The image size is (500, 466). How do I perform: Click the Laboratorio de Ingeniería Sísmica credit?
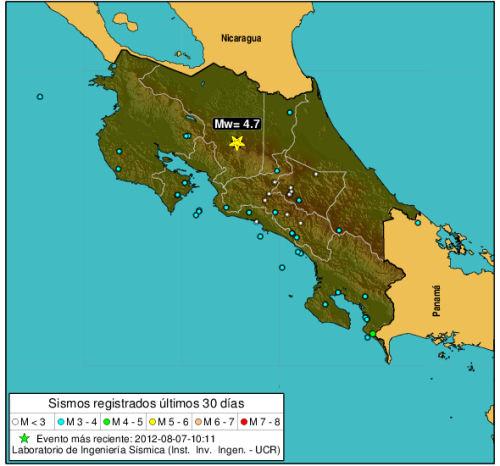[x=146, y=450]
